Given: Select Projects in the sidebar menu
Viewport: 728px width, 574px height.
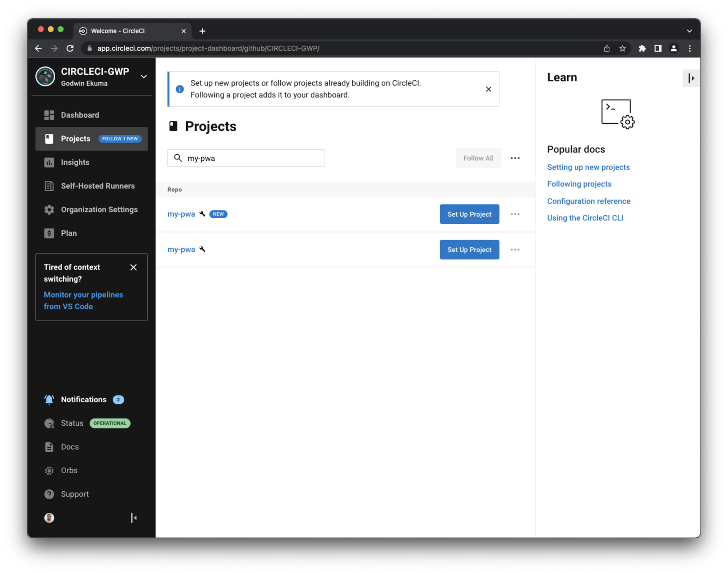Looking at the screenshot, I should (x=75, y=139).
